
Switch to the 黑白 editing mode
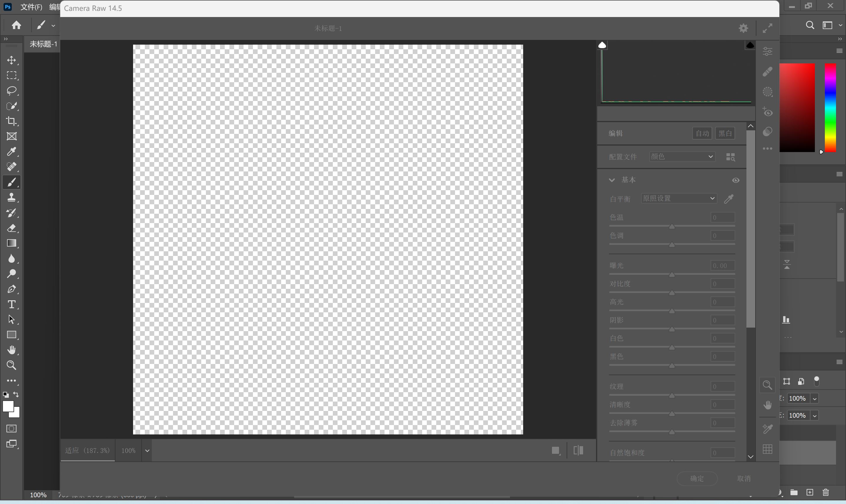coord(725,133)
